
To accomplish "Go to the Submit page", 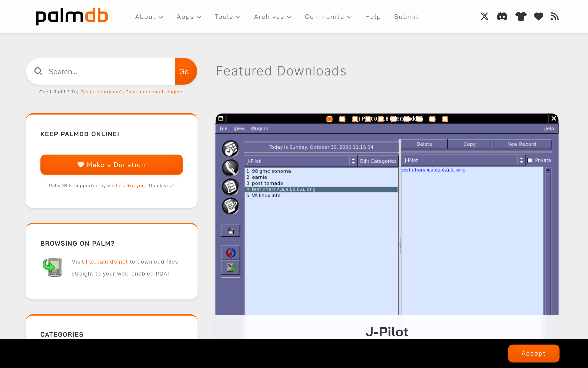I will [x=406, y=17].
